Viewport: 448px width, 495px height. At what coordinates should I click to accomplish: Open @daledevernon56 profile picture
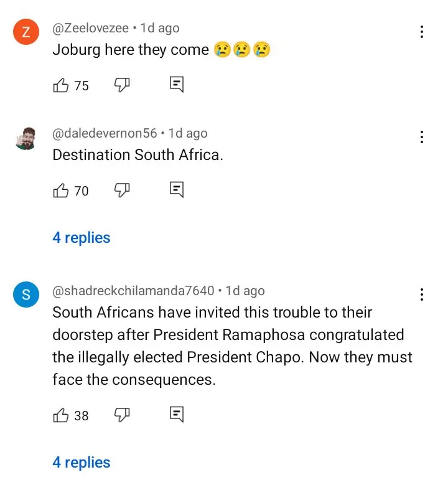click(x=26, y=138)
